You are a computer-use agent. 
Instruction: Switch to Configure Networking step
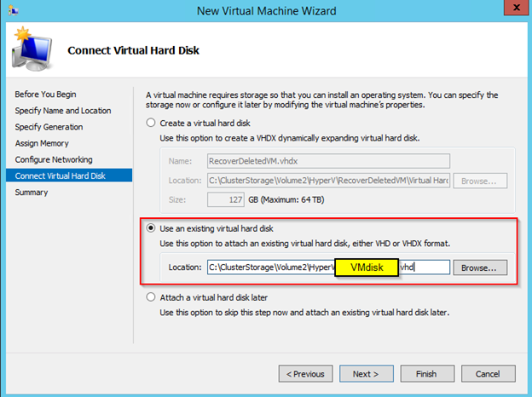[x=53, y=159]
